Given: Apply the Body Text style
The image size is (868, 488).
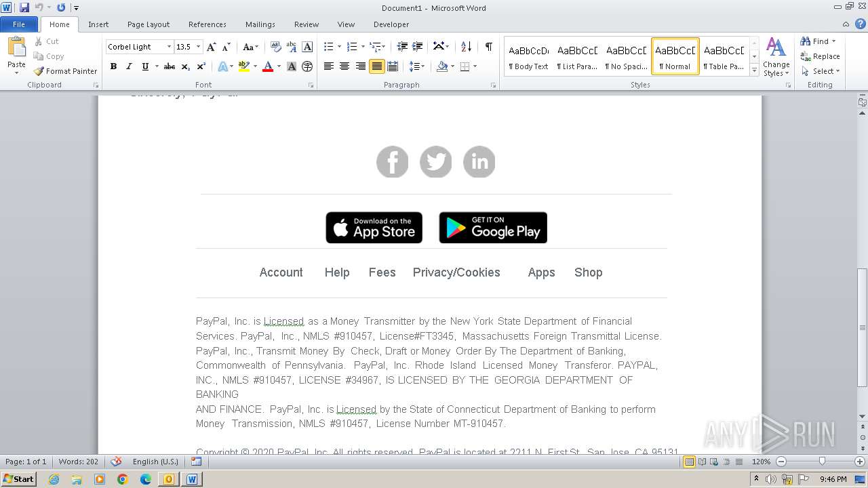Looking at the screenshot, I should point(528,56).
